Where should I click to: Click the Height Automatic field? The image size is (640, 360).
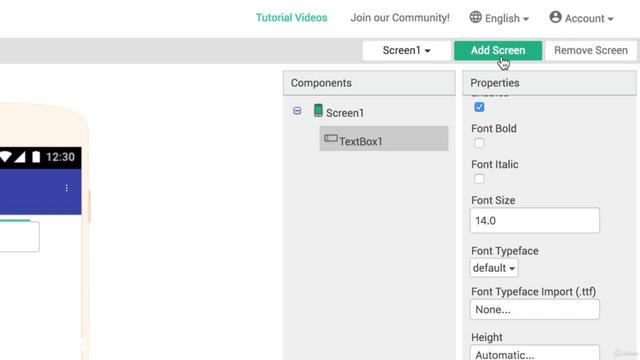(535, 353)
